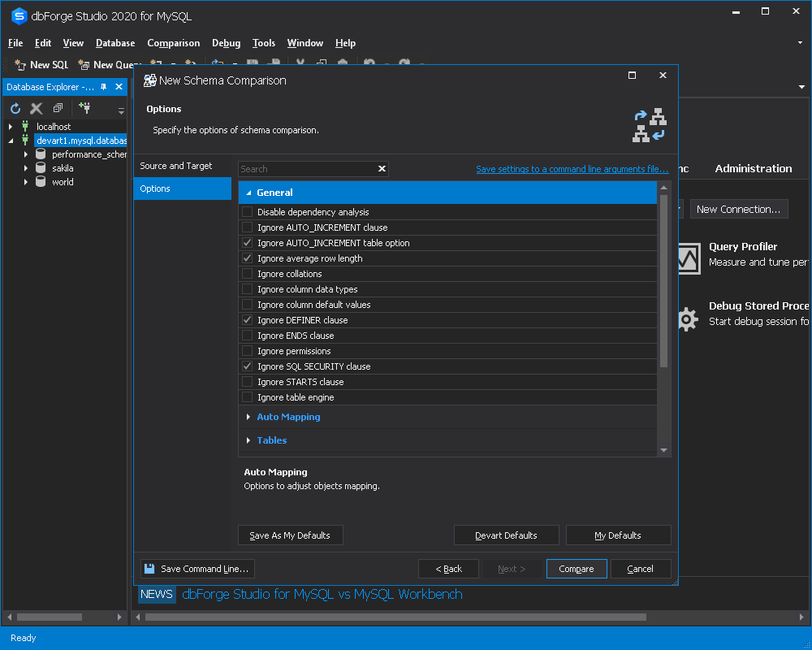Click the world database cylinder icon
The width and height of the screenshot is (812, 650).
click(41, 181)
